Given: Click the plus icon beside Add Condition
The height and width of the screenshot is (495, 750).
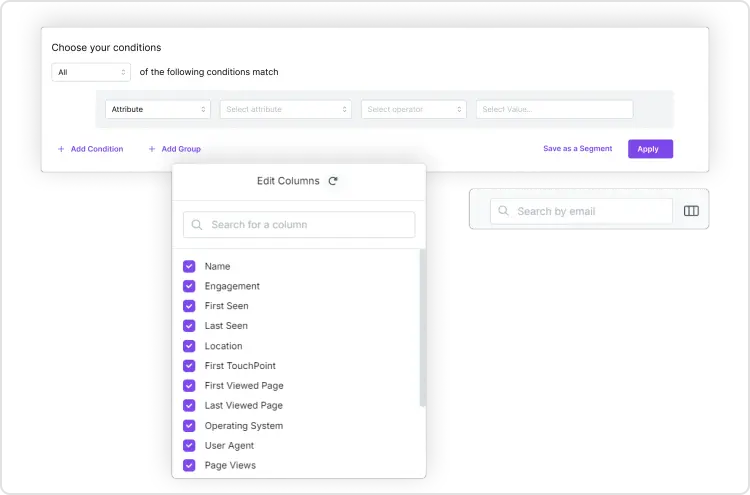Looking at the screenshot, I should tap(61, 149).
